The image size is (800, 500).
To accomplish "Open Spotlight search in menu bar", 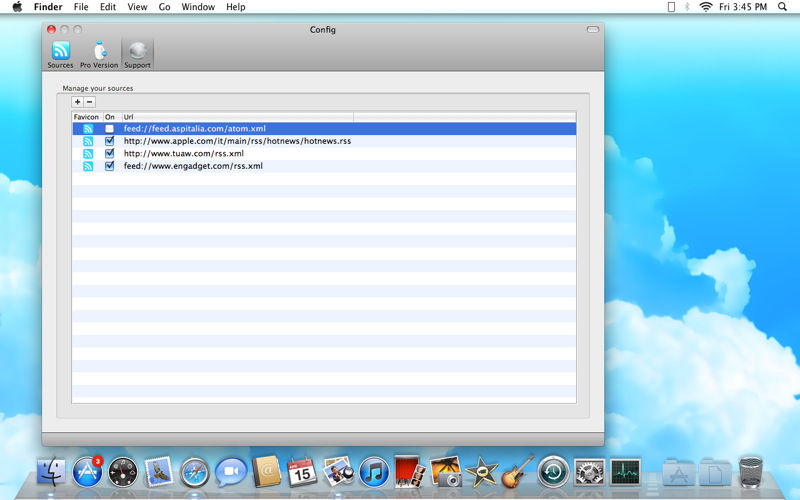I will point(782,7).
